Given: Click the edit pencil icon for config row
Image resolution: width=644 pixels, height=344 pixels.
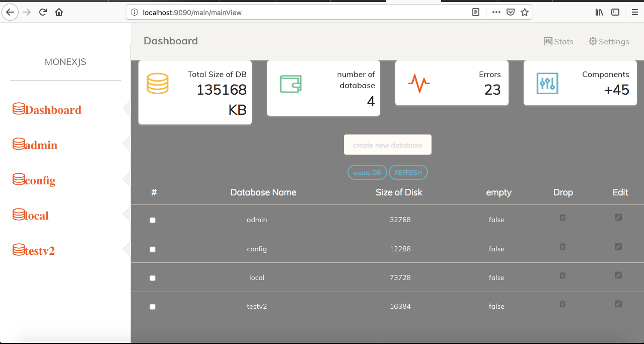Looking at the screenshot, I should (x=618, y=247).
